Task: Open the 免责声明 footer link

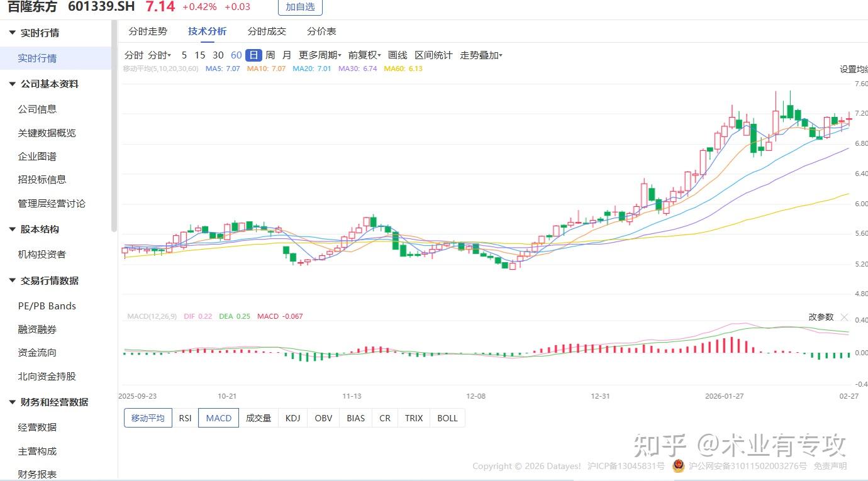Action: pyautogui.click(x=830, y=466)
